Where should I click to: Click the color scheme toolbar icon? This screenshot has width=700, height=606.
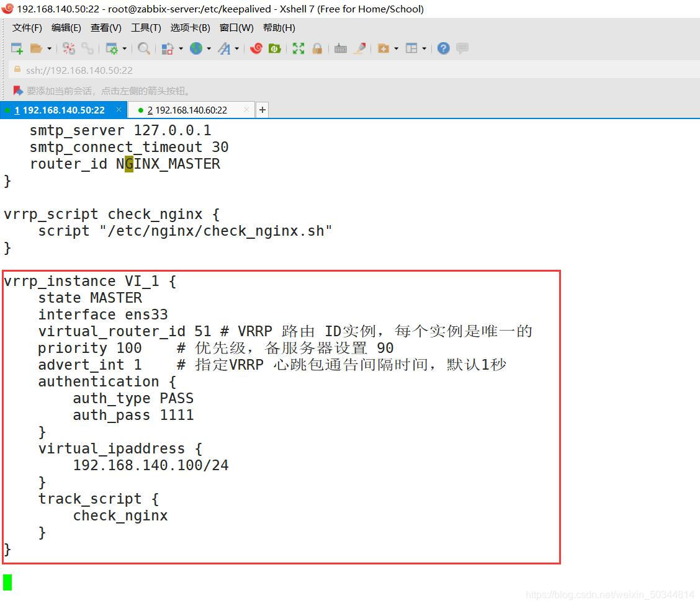click(168, 48)
